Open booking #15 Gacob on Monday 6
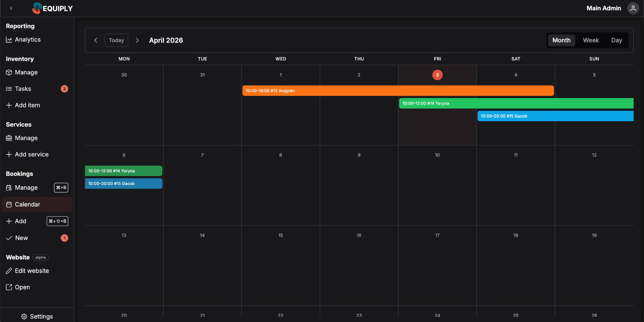The height and width of the screenshot is (322, 644). (124, 184)
